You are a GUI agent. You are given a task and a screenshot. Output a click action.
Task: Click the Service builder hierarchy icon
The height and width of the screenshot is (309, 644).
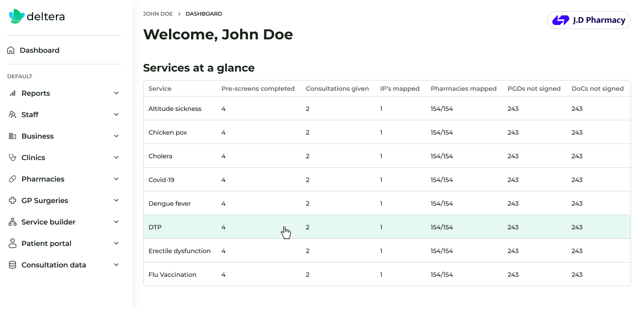point(13,222)
